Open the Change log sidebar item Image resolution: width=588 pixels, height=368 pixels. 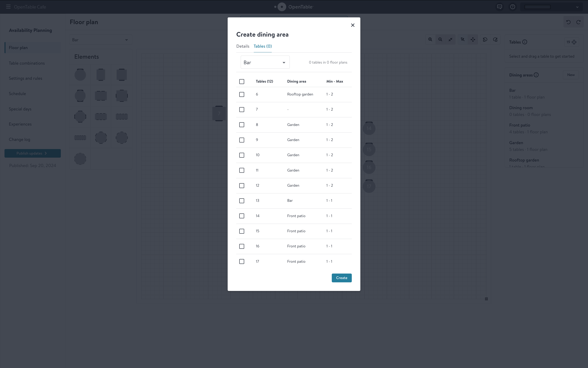[19, 139]
